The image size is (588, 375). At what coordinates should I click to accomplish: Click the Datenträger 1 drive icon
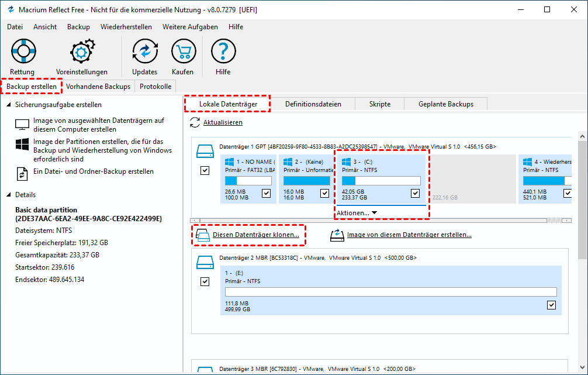pyautogui.click(x=205, y=152)
